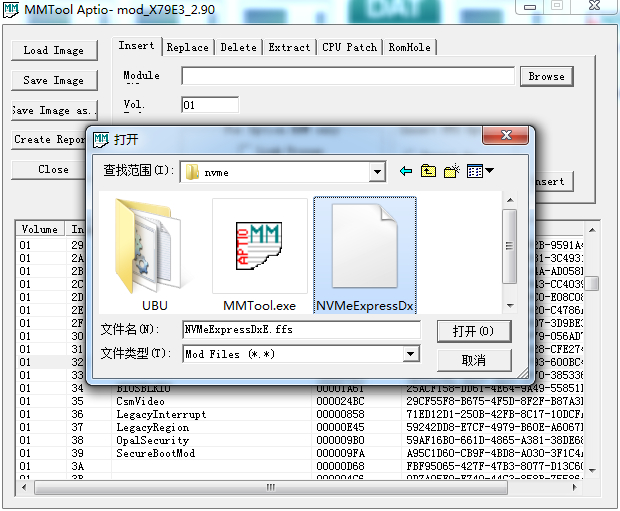Click the Module path input field
620x511 pixels.
(348, 76)
